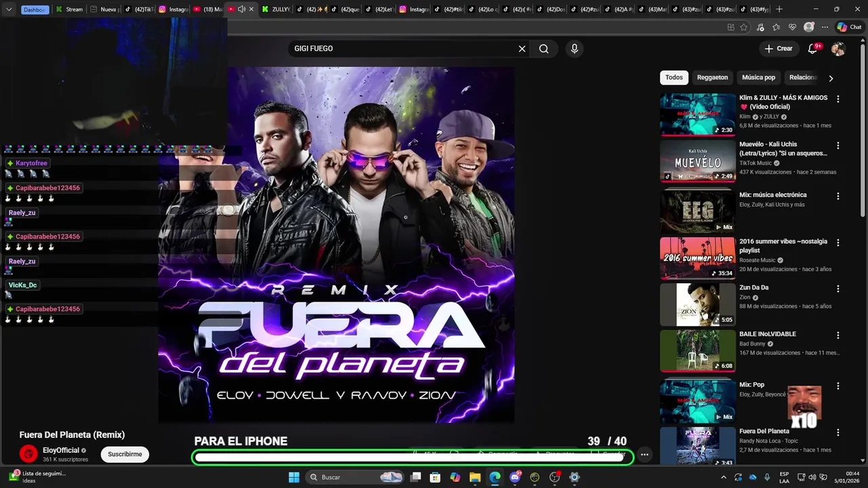Open YouTube notifications bell

click(813, 49)
